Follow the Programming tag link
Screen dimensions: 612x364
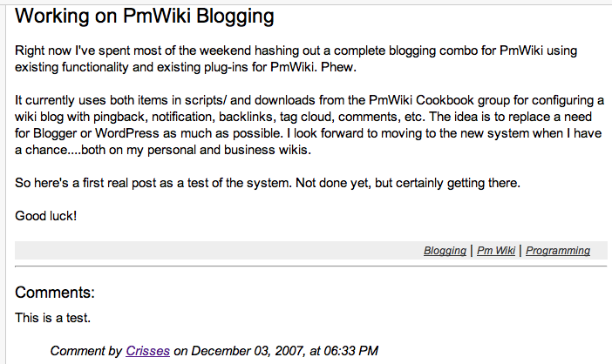(558, 251)
